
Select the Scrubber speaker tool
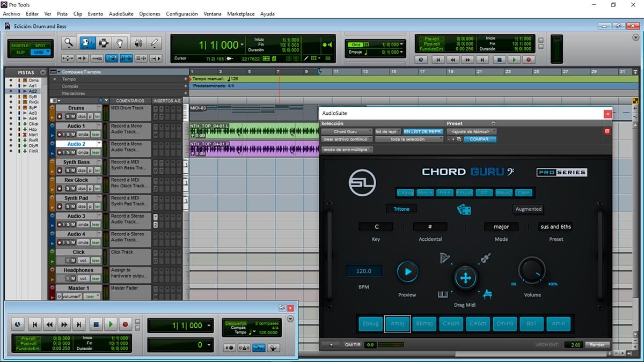point(138,43)
